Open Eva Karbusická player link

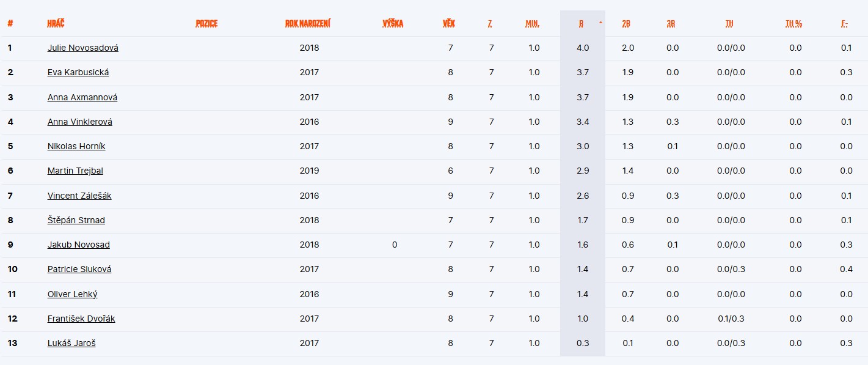click(x=78, y=72)
